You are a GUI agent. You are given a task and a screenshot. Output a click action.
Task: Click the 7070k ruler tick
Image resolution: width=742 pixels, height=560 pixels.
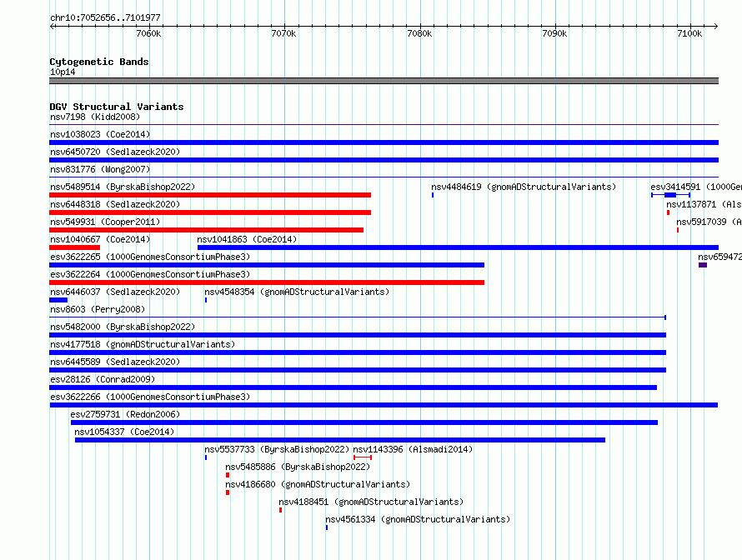pos(285,27)
